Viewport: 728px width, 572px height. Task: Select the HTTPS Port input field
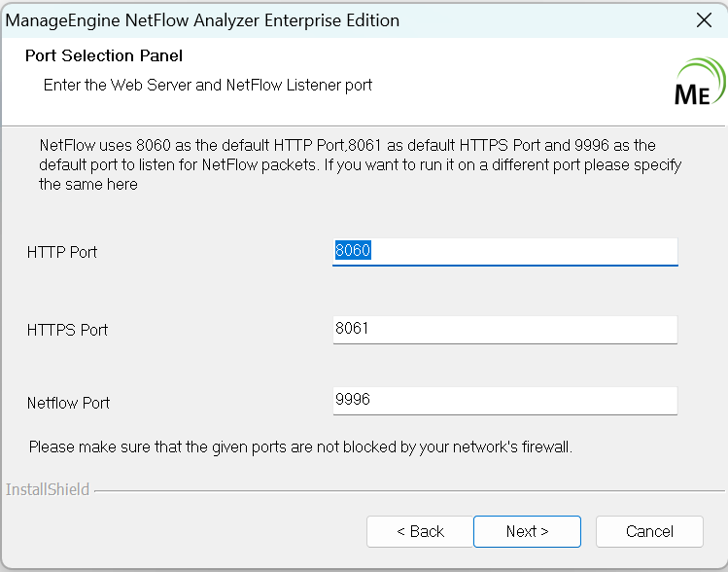tap(505, 330)
